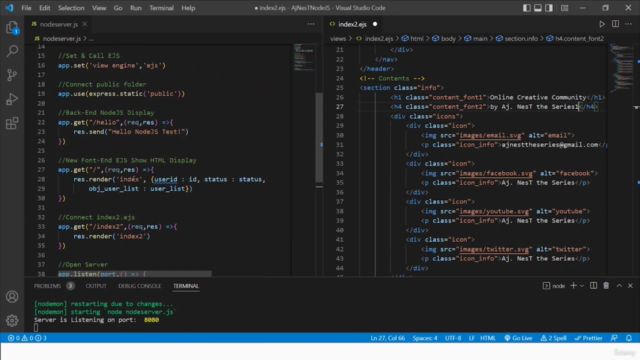The height and width of the screenshot is (360, 640).
Task: Open the Search view icon
Action: pyautogui.click(x=12, y=51)
